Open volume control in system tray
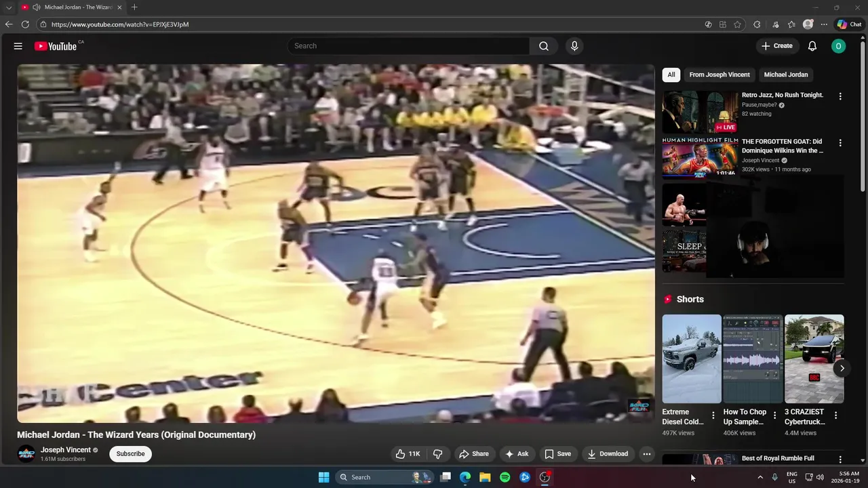The width and height of the screenshot is (868, 488). (820, 477)
